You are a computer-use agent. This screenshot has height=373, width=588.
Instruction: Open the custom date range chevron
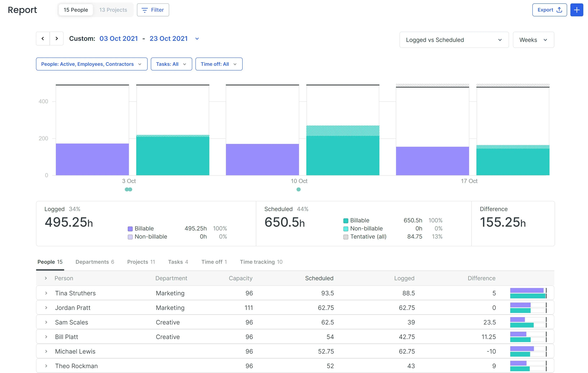tap(197, 39)
